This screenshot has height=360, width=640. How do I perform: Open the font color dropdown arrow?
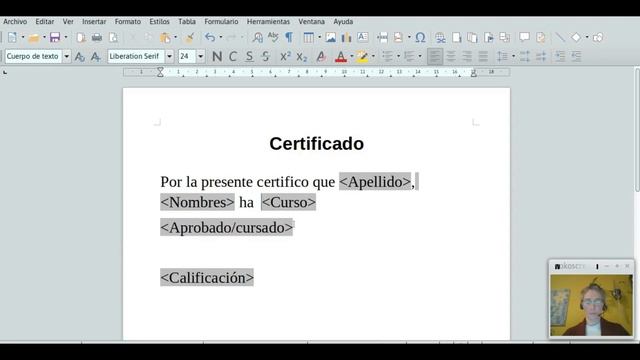click(x=352, y=56)
